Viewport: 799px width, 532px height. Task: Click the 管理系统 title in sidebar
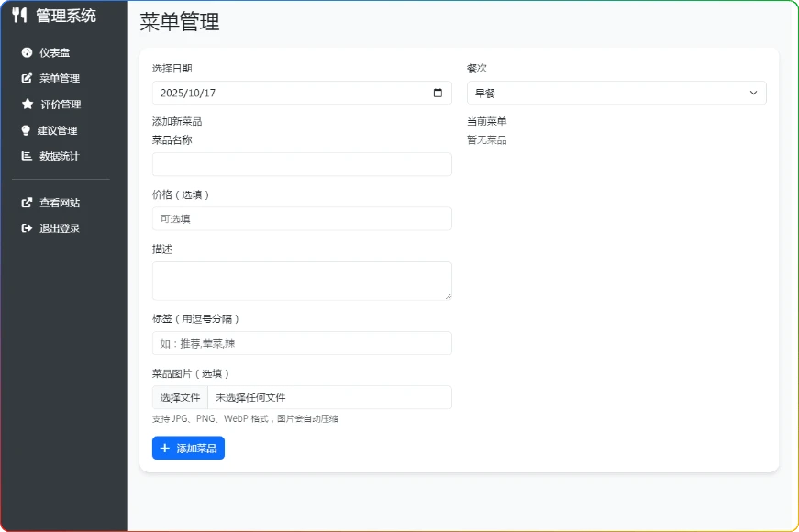pyautogui.click(x=65, y=16)
